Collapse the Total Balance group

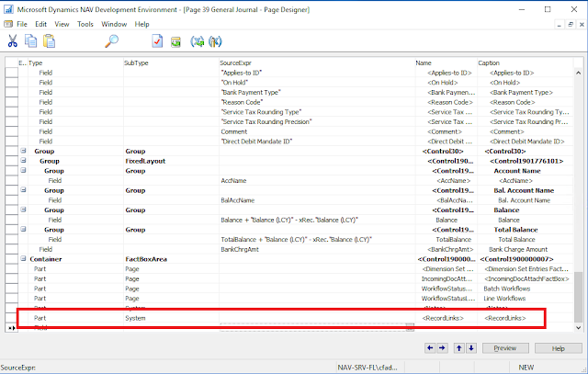point(23,229)
